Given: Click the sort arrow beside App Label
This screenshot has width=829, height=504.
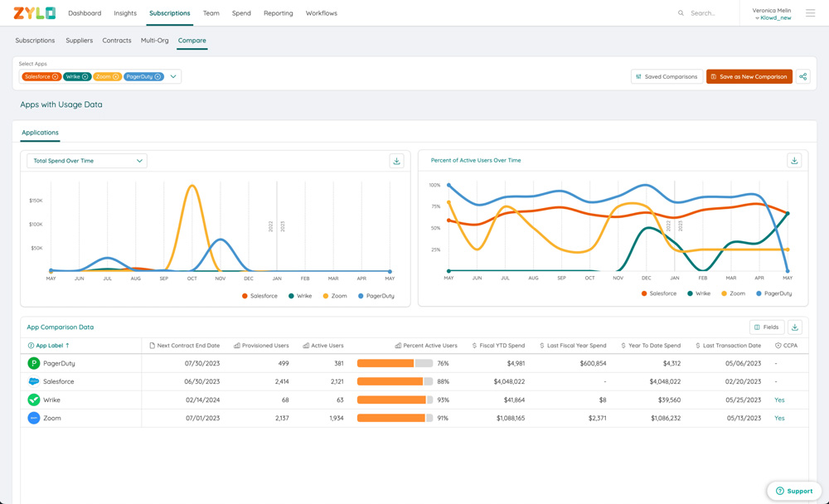Looking at the screenshot, I should pyautogui.click(x=68, y=346).
